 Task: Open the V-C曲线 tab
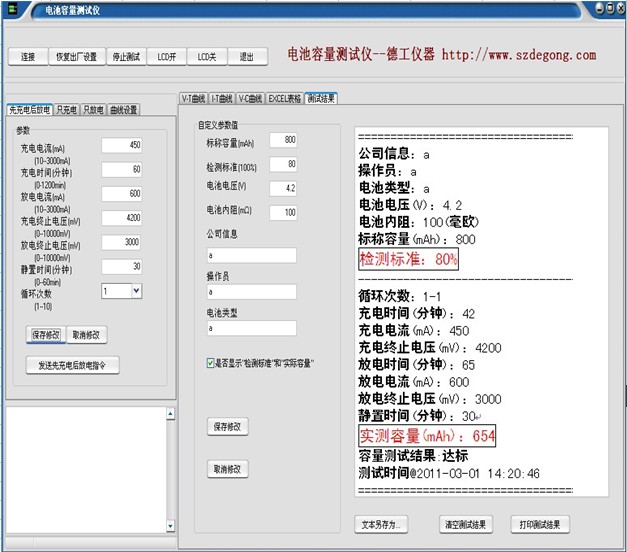[x=250, y=98]
